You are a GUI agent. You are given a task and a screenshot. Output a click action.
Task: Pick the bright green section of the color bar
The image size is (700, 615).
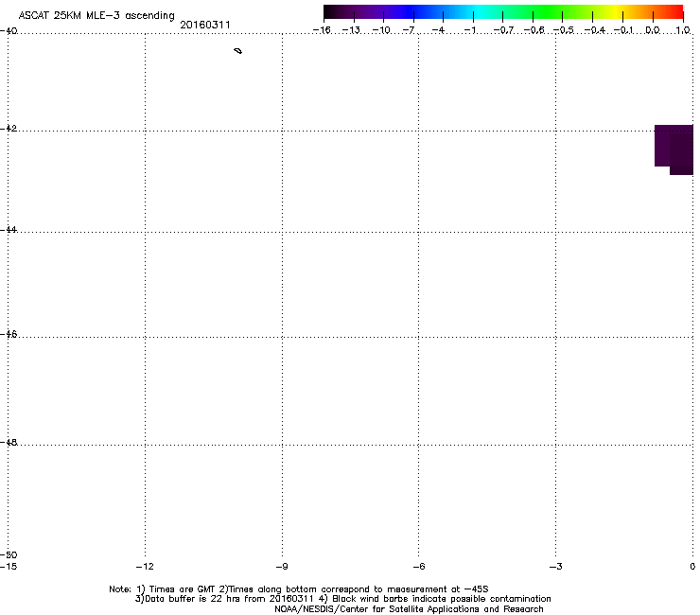548,12
